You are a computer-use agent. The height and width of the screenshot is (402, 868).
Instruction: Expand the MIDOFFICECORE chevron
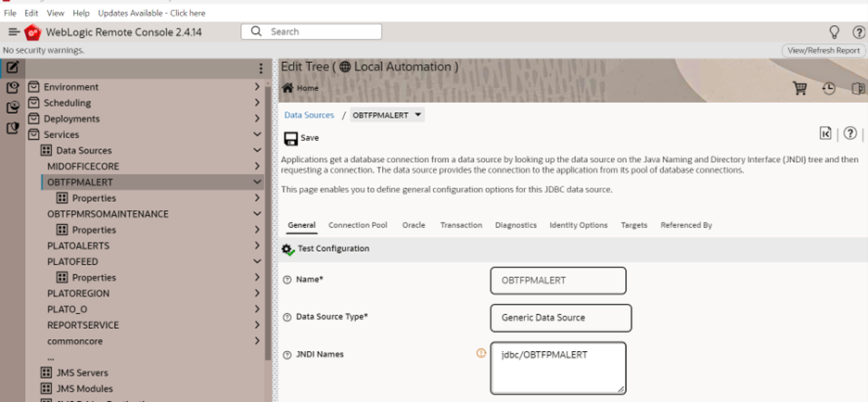tap(257, 167)
